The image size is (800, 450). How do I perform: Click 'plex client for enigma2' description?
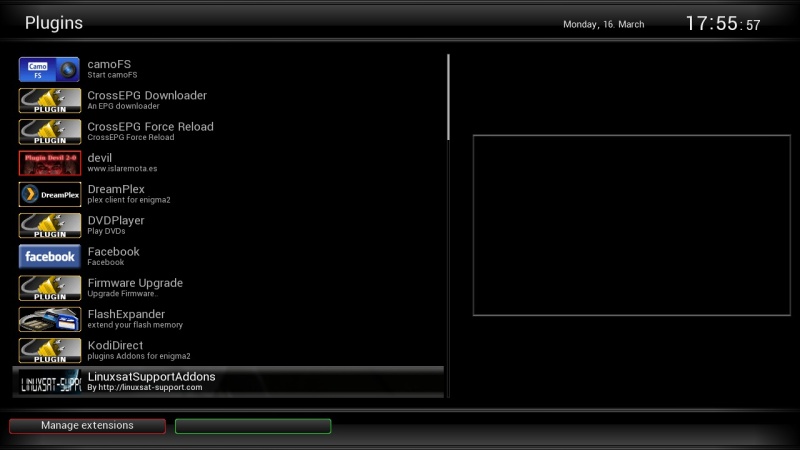click(x=129, y=200)
